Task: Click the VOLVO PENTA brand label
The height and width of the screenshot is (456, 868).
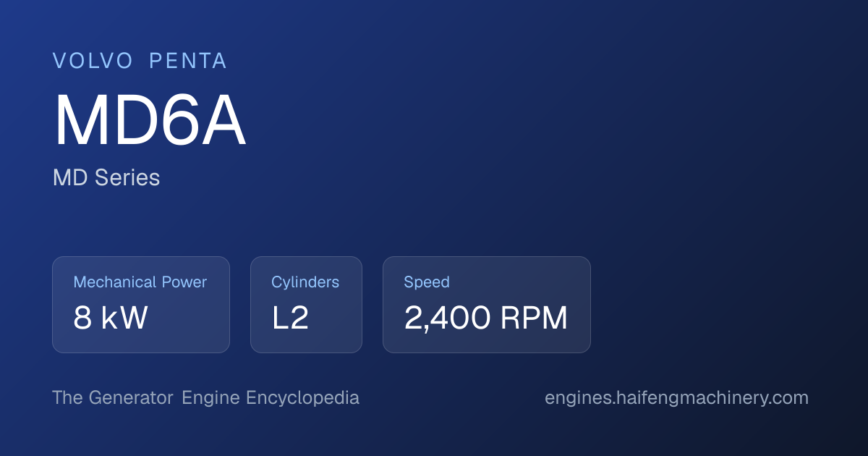Action: coord(140,62)
